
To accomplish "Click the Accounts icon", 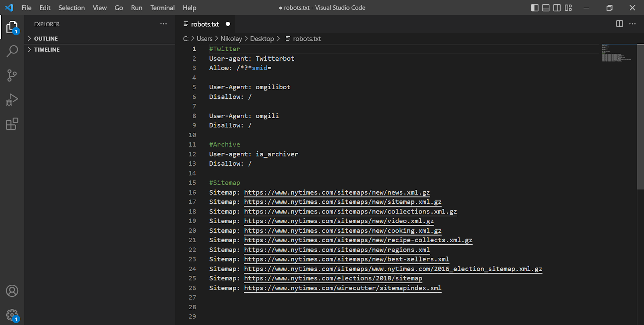I will pyautogui.click(x=12, y=291).
